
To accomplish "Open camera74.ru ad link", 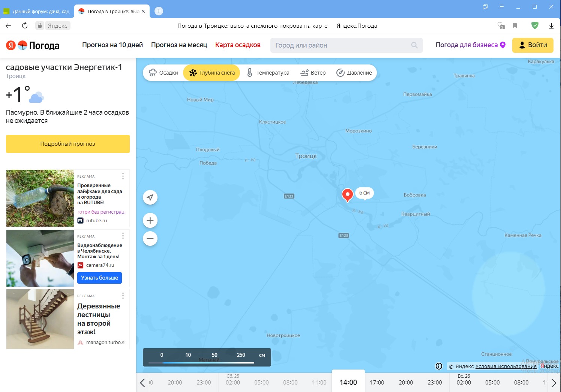I will (x=96, y=265).
